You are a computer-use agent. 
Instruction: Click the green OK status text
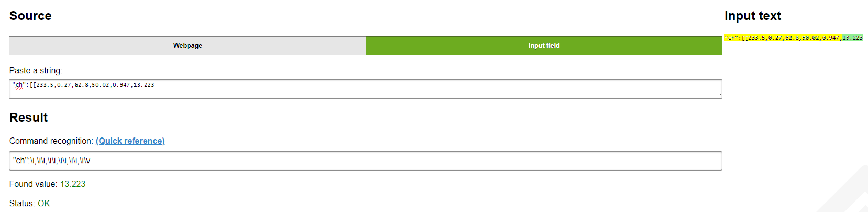44,203
